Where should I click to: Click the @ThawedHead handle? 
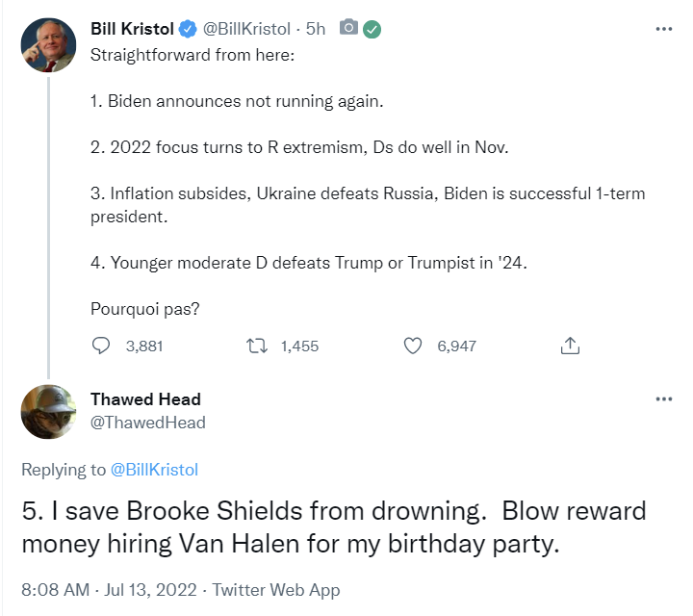[147, 423]
